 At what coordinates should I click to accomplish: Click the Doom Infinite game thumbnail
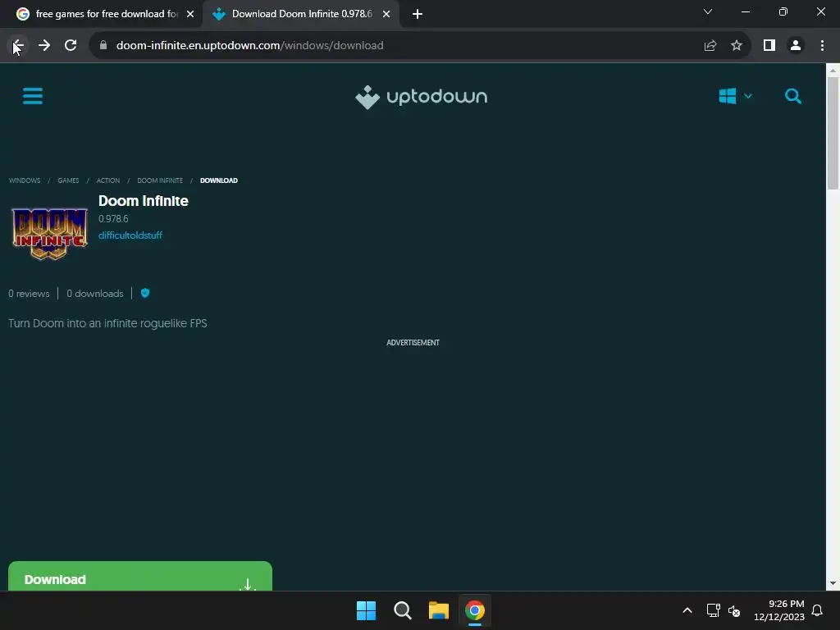tap(50, 234)
